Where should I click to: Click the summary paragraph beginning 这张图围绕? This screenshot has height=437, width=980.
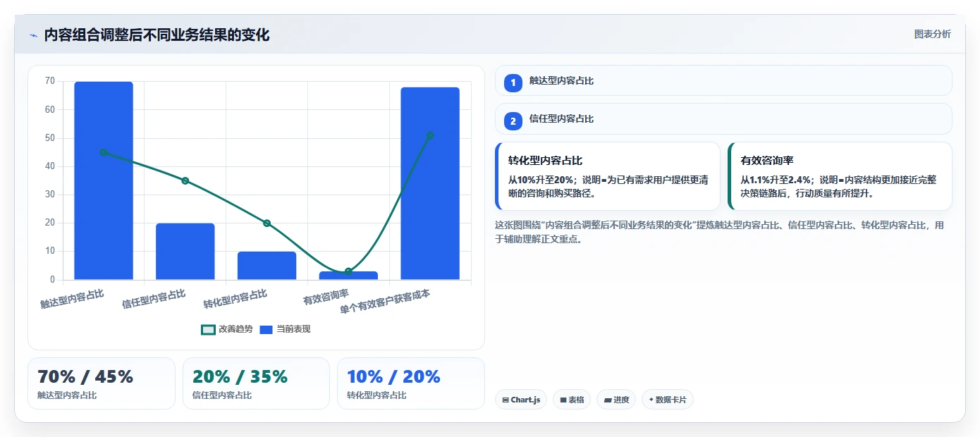(719, 232)
